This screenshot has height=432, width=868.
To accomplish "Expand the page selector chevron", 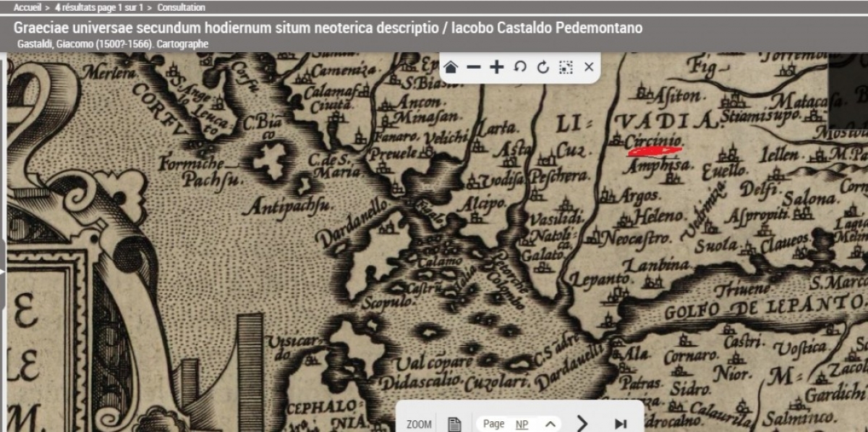I will coord(550,424).
